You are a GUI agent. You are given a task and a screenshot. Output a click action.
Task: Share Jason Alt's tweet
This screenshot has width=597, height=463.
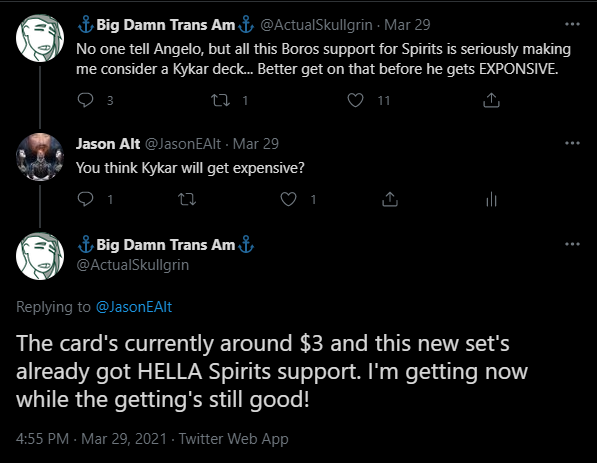click(x=390, y=199)
